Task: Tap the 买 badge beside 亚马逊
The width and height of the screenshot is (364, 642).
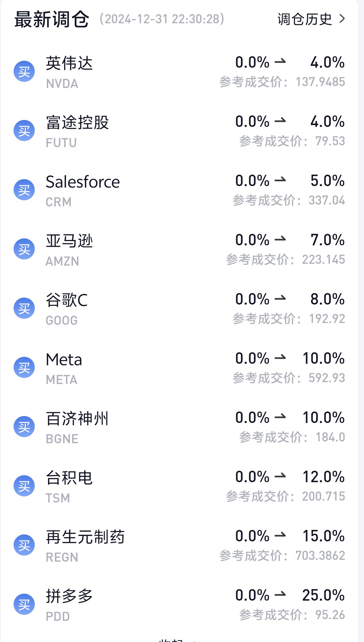Action: [x=24, y=249]
